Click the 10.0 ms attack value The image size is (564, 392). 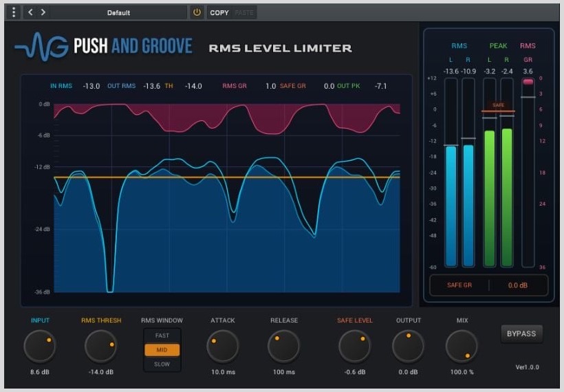[x=223, y=372]
